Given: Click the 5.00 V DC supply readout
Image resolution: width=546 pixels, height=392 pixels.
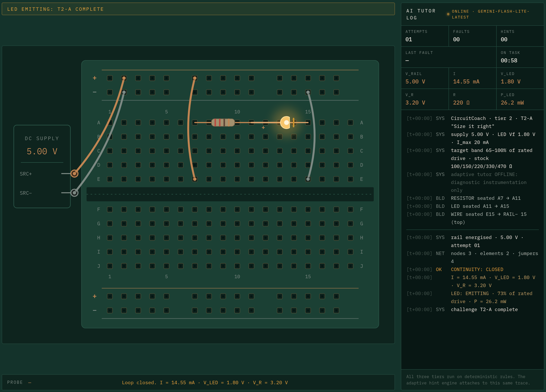Looking at the screenshot, I should (42, 151).
